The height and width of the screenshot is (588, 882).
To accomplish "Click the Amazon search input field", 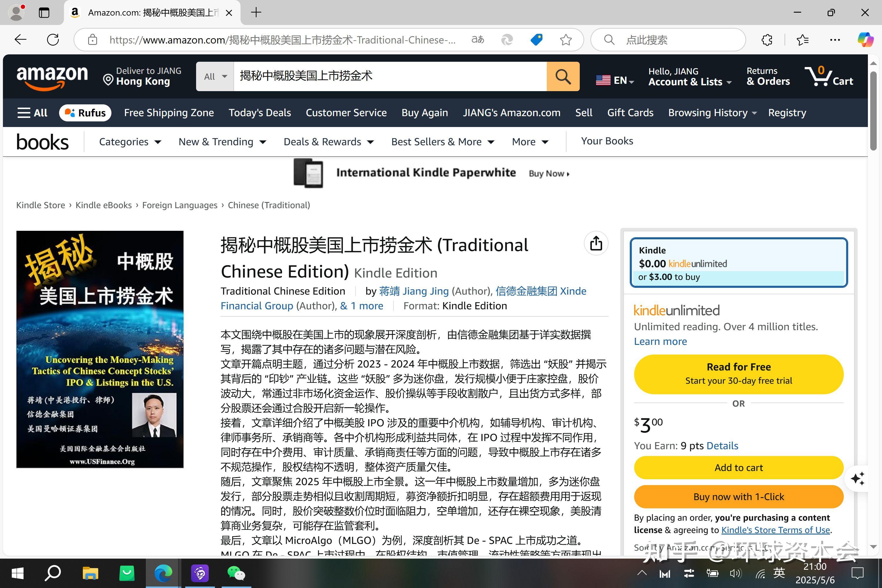I will [390, 76].
